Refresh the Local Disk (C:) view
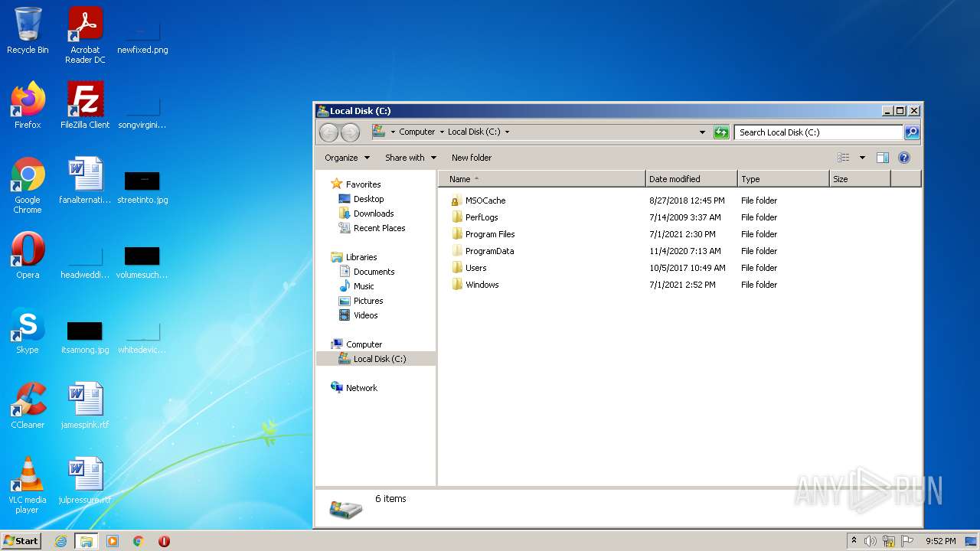Image resolution: width=980 pixels, height=551 pixels. coord(721,132)
